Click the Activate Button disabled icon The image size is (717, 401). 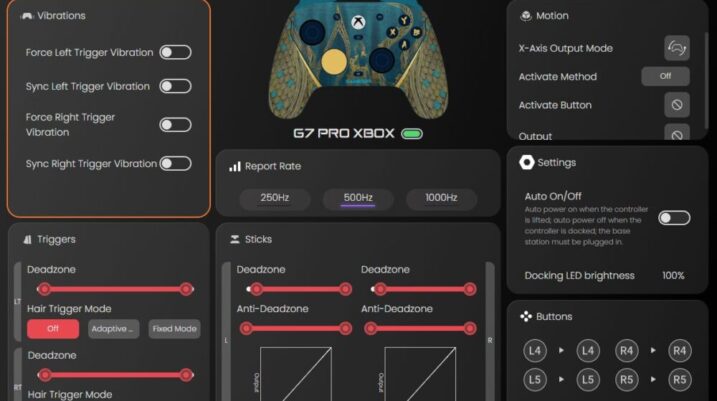pyautogui.click(x=677, y=105)
